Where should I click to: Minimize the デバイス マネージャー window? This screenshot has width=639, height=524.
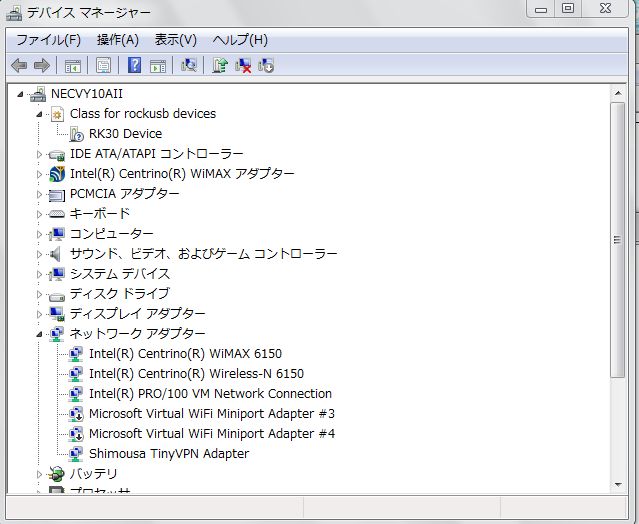point(541,9)
